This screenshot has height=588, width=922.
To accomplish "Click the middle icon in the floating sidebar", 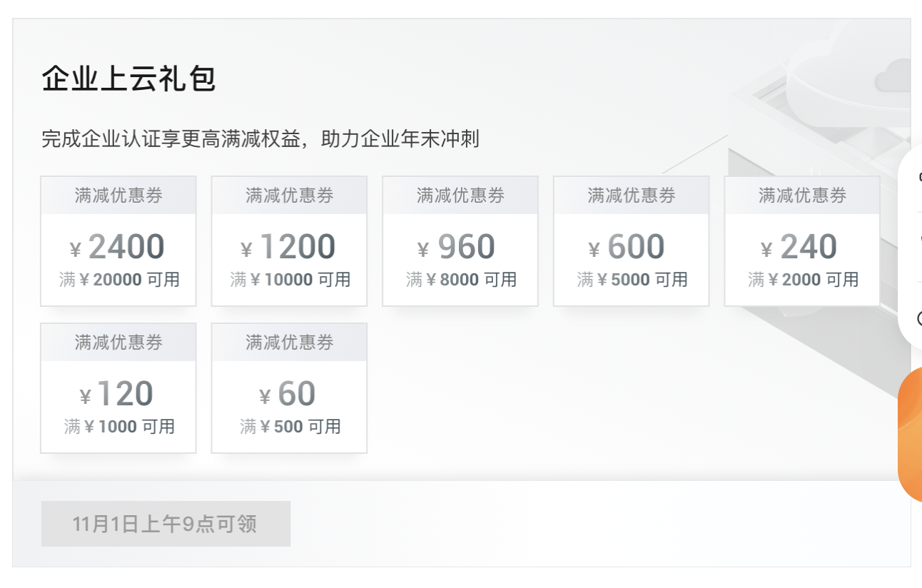I will (x=919, y=235).
